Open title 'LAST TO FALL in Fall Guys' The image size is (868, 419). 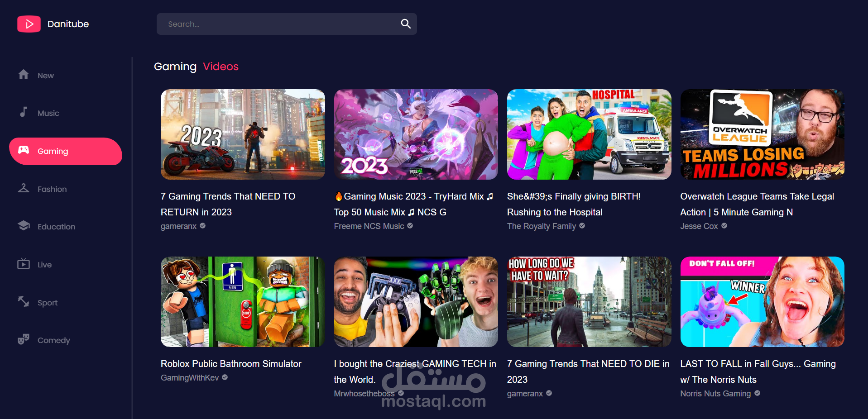click(x=758, y=371)
